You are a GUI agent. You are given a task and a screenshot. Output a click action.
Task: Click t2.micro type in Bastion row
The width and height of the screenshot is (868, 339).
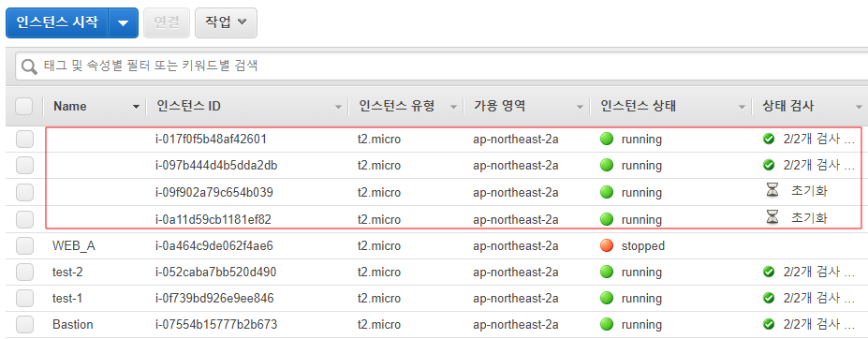point(379,324)
